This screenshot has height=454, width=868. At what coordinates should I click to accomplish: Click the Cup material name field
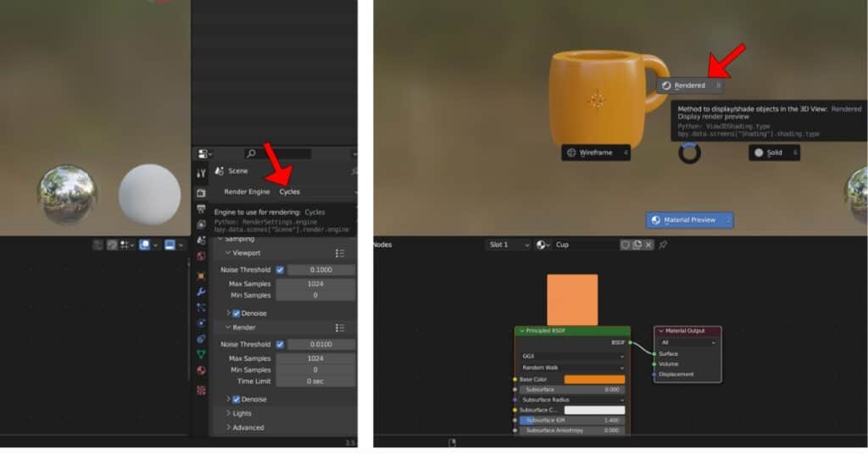[x=585, y=245]
